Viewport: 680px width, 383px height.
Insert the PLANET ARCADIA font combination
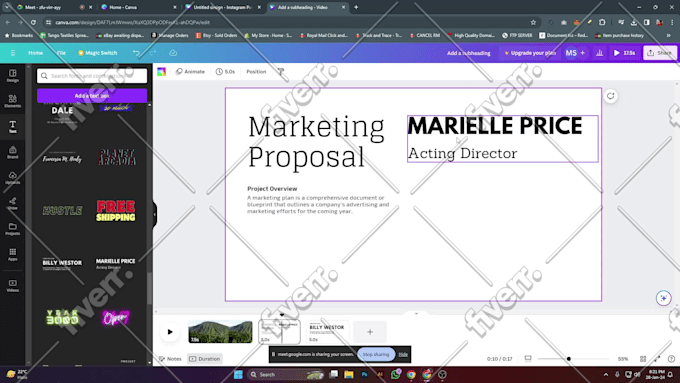pyautogui.click(x=116, y=157)
